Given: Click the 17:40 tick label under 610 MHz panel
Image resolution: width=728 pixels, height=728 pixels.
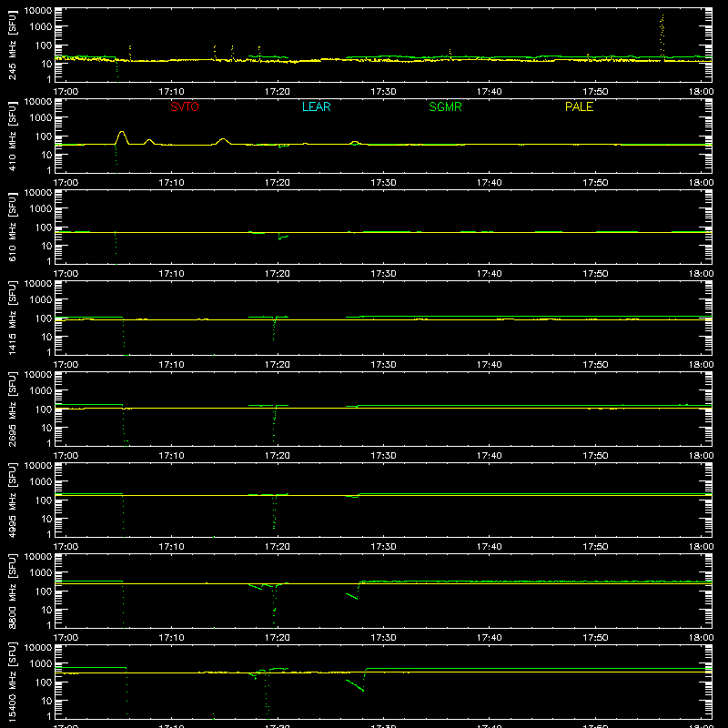Looking at the screenshot, I should tap(489, 274).
